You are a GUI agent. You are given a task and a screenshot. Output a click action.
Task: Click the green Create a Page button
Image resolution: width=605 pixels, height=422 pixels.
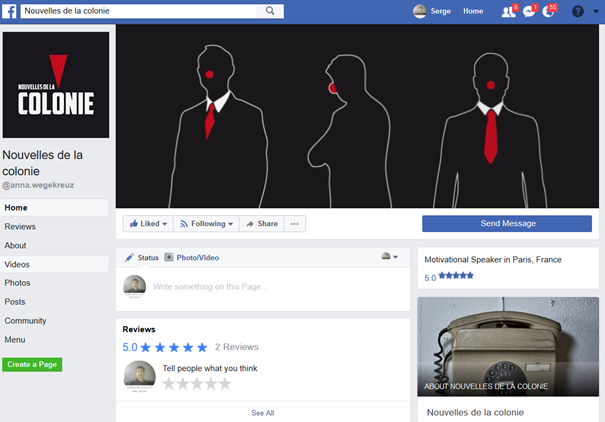[32, 365]
